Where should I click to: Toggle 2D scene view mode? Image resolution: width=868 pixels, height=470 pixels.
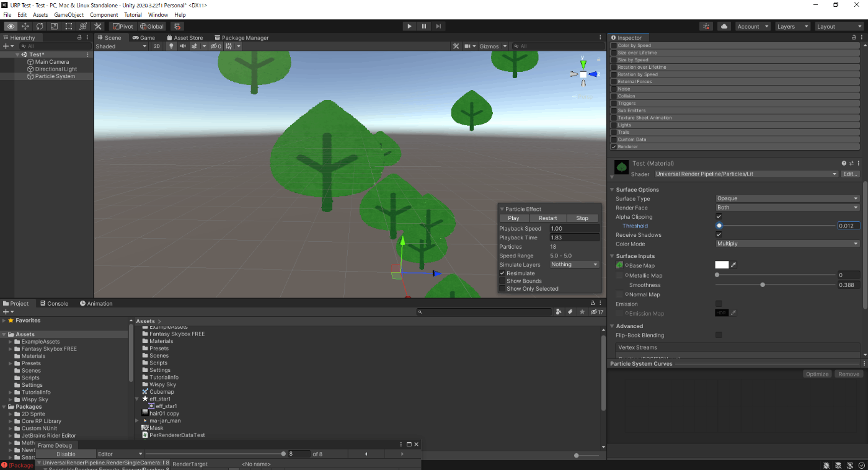pyautogui.click(x=157, y=46)
